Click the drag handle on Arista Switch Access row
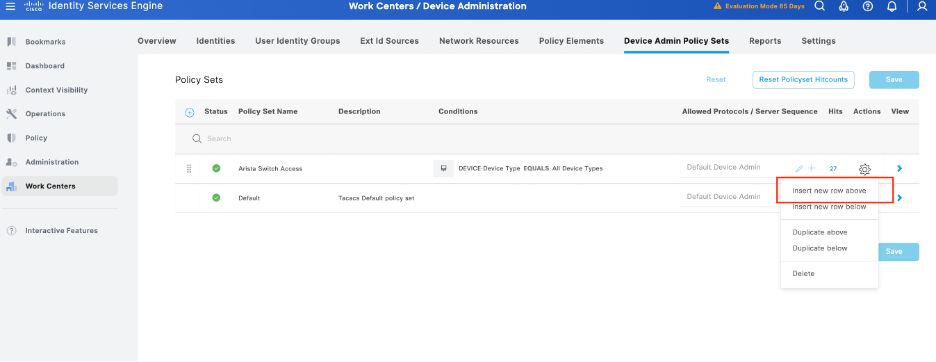Screen dimensions: 936x362 point(189,168)
